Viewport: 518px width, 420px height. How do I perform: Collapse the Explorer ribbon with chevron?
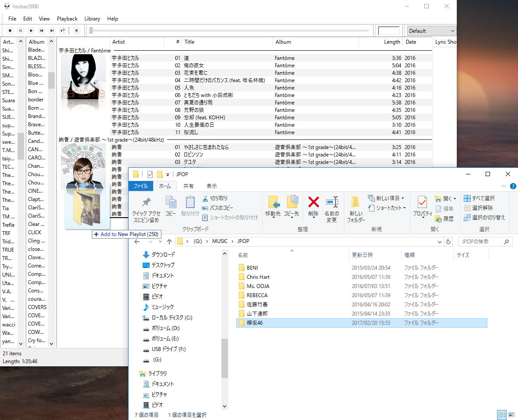pyautogui.click(x=504, y=187)
